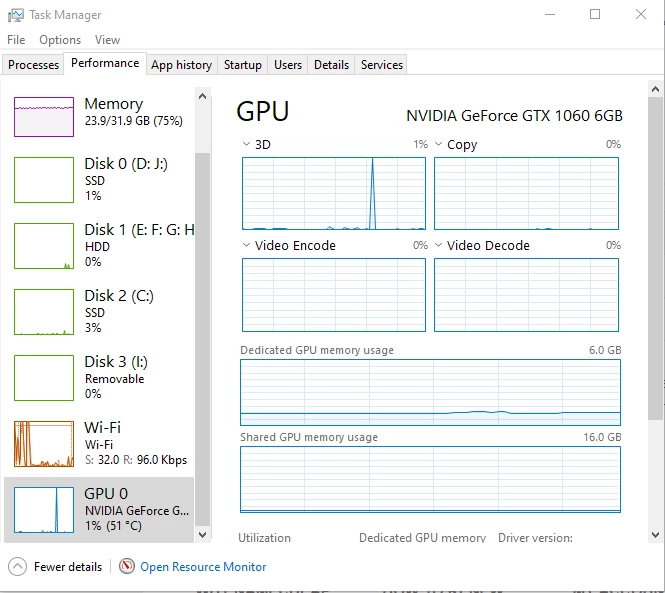Maximize the Task Manager window
This screenshot has height=593, width=665.
click(595, 14)
